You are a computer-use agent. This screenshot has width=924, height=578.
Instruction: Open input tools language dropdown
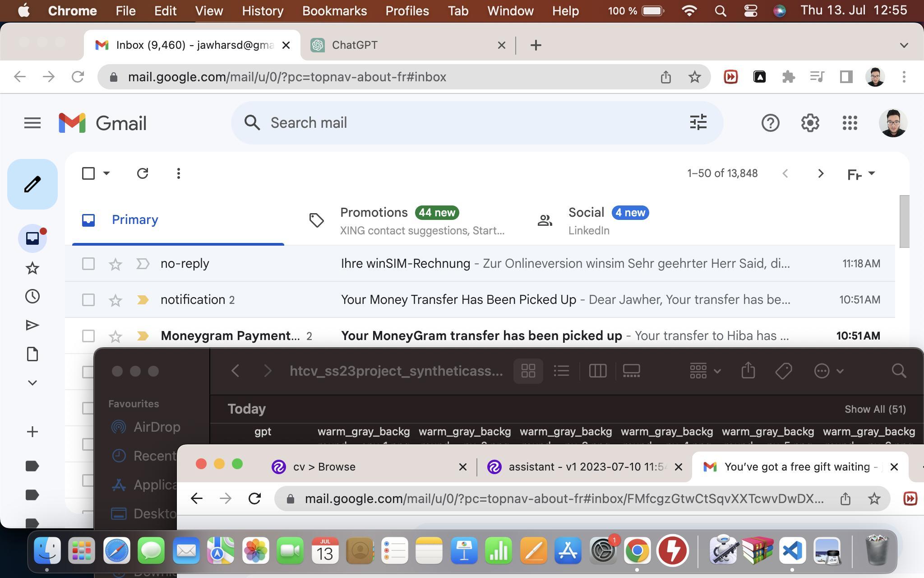[x=861, y=174]
